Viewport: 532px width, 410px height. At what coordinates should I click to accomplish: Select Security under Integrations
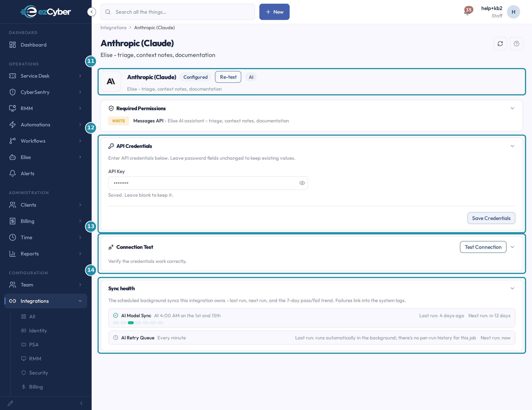[38, 373]
